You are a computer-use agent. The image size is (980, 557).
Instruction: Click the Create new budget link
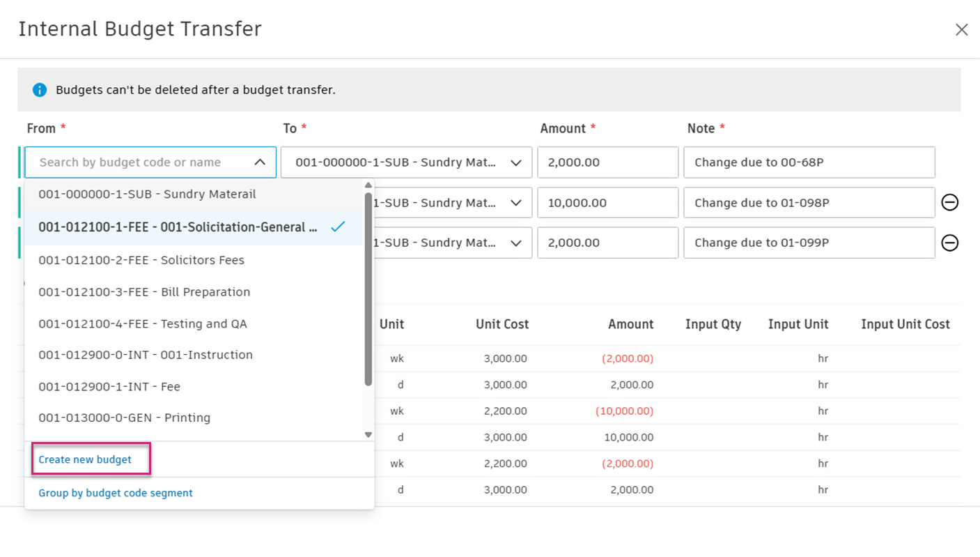85,459
